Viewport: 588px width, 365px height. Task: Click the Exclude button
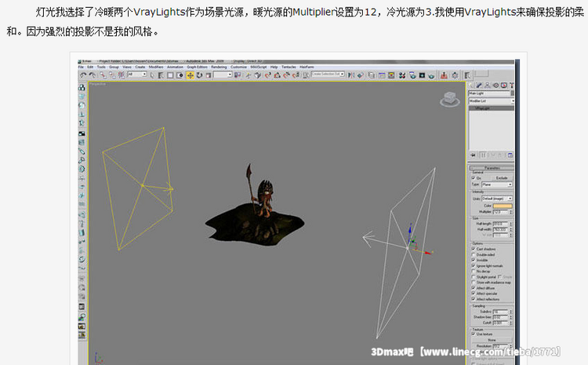tap(502, 178)
